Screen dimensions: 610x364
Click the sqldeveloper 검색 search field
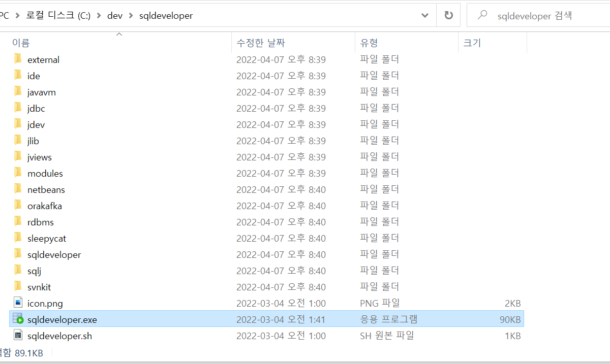click(538, 16)
